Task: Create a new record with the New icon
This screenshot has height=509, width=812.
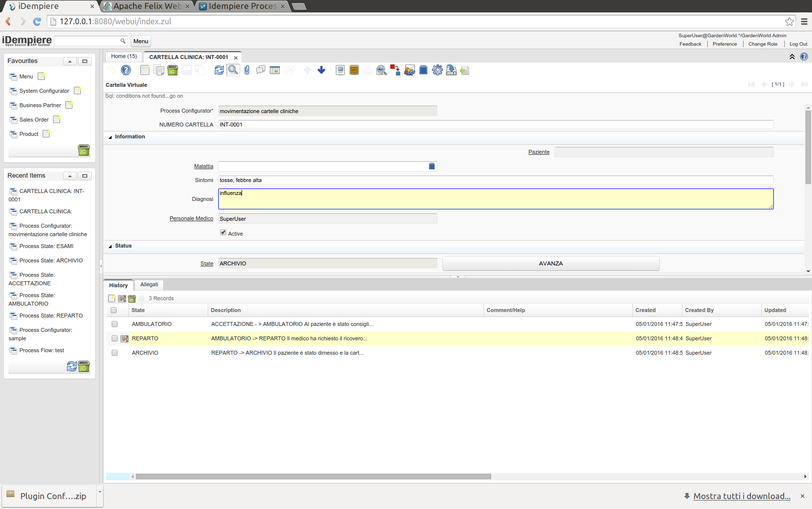Action: pos(145,70)
